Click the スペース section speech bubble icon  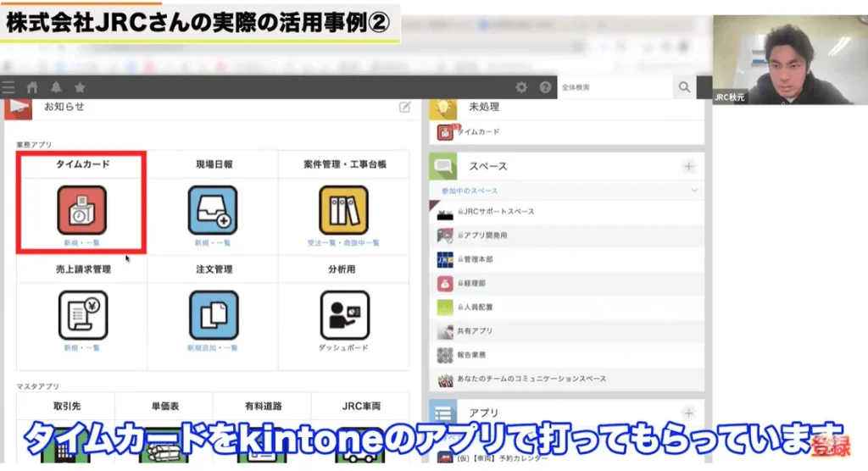[443, 167]
